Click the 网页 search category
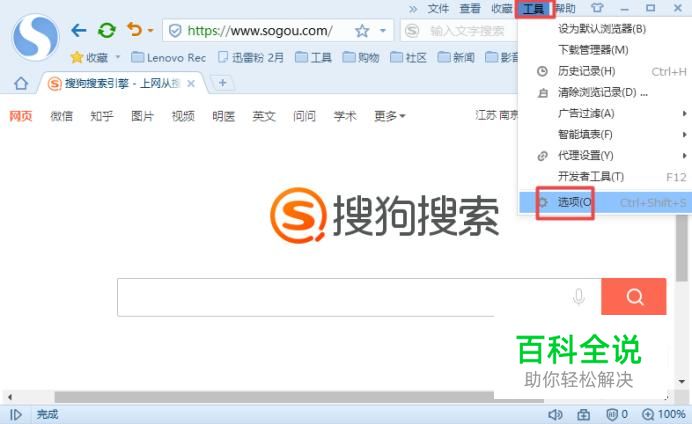692x424 pixels. pyautogui.click(x=21, y=116)
